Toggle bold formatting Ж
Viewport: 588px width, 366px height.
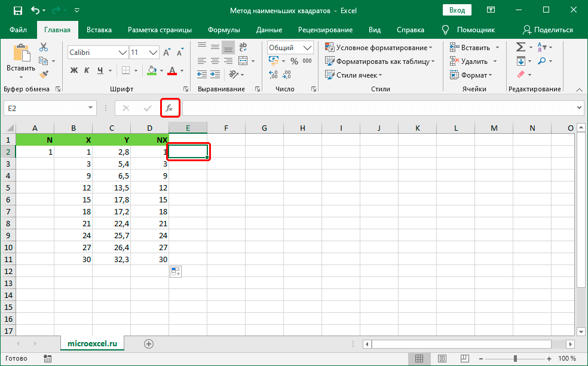pyautogui.click(x=74, y=70)
